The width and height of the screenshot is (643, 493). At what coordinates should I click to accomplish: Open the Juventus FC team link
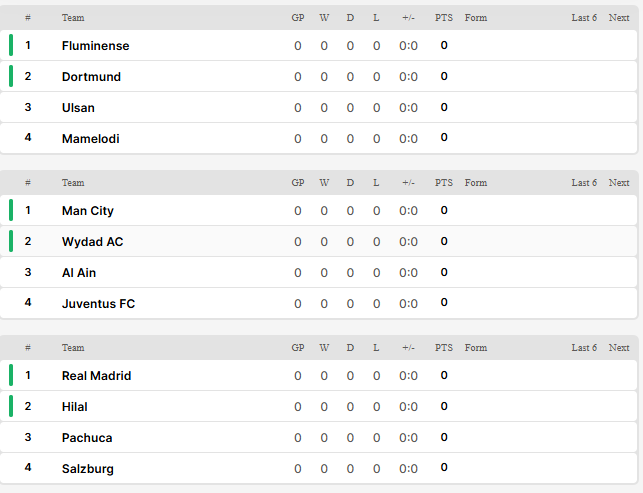click(x=98, y=304)
